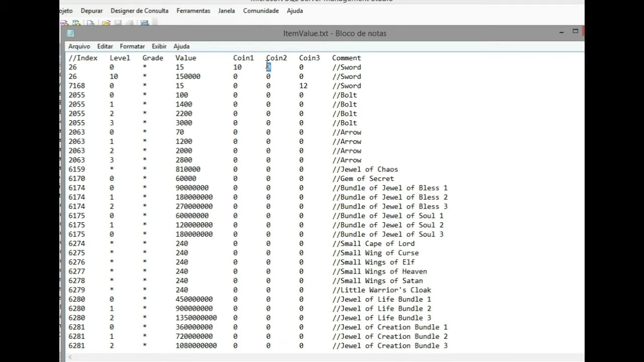Maximize the ItemValue.txt Notepad window
Viewport: 644px width, 362px height.
coord(575,32)
